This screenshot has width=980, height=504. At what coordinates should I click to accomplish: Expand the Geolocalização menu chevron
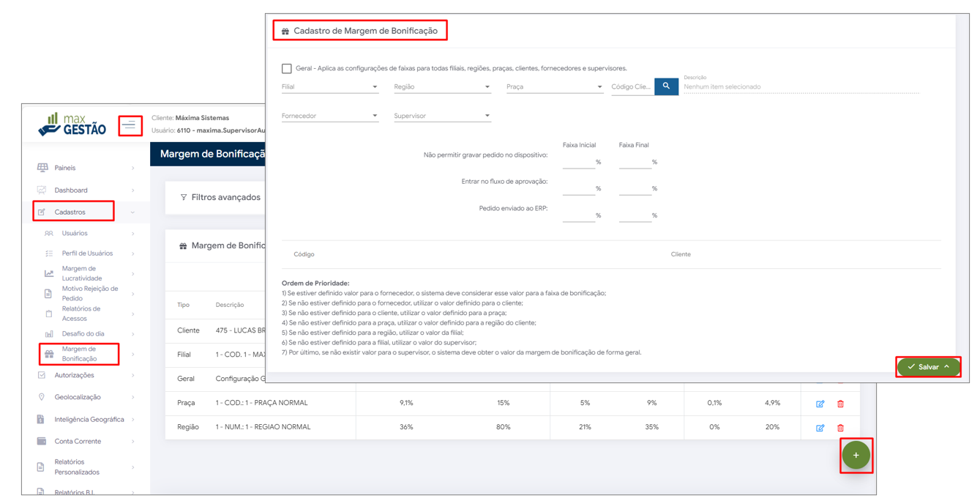tap(132, 397)
